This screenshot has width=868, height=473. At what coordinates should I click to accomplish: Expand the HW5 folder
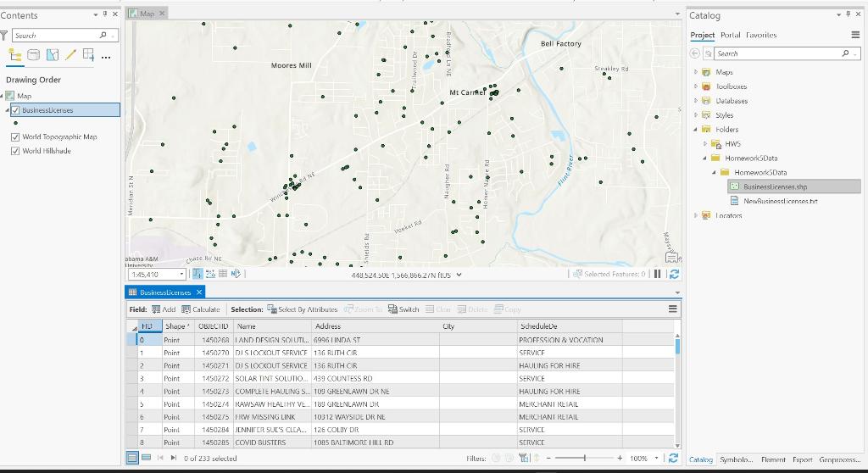pyautogui.click(x=705, y=144)
